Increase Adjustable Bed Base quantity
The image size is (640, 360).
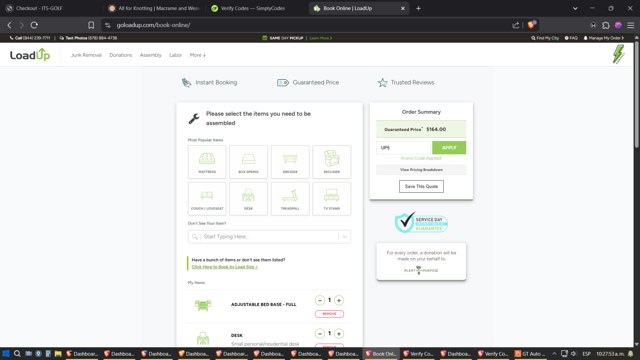[x=339, y=300]
